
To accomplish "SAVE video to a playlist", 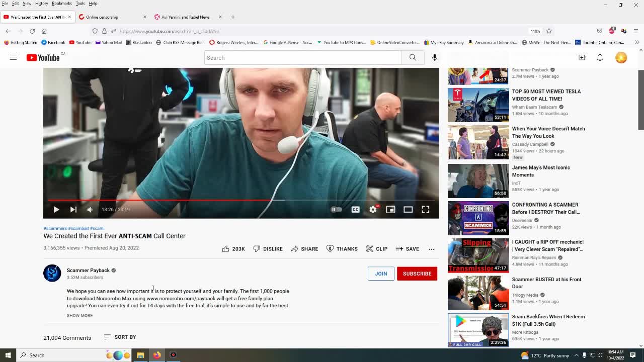I will click(x=408, y=249).
